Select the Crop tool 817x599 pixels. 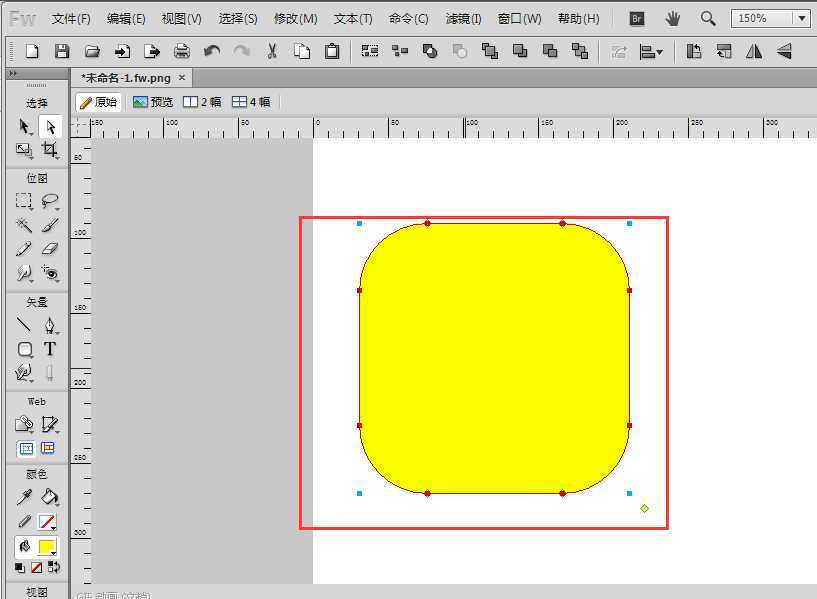[x=50, y=151]
